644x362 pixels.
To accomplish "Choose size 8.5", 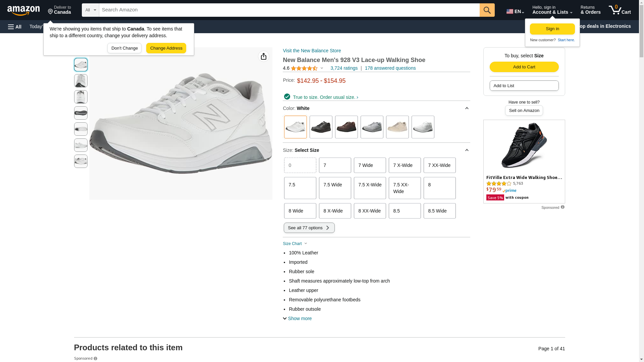I will (x=405, y=211).
